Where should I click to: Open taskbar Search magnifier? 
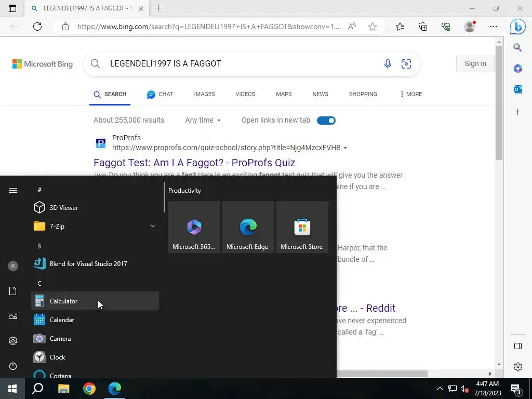pyautogui.click(x=37, y=389)
